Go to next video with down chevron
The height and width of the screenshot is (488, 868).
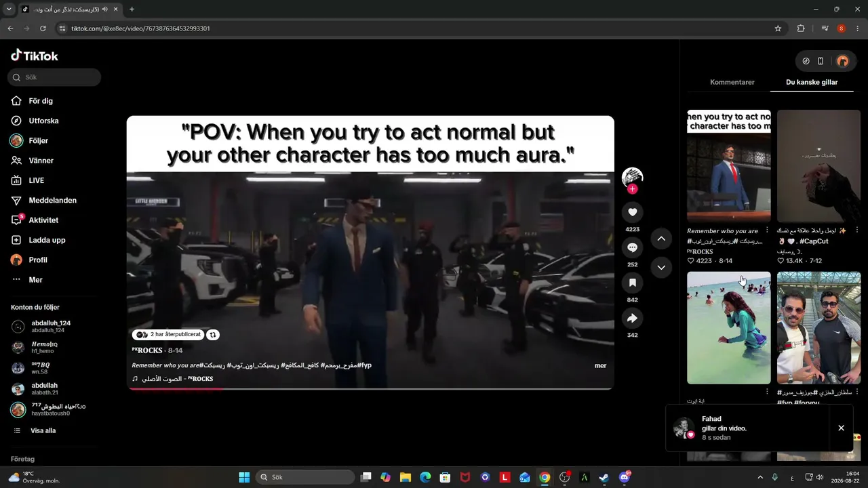(661, 268)
